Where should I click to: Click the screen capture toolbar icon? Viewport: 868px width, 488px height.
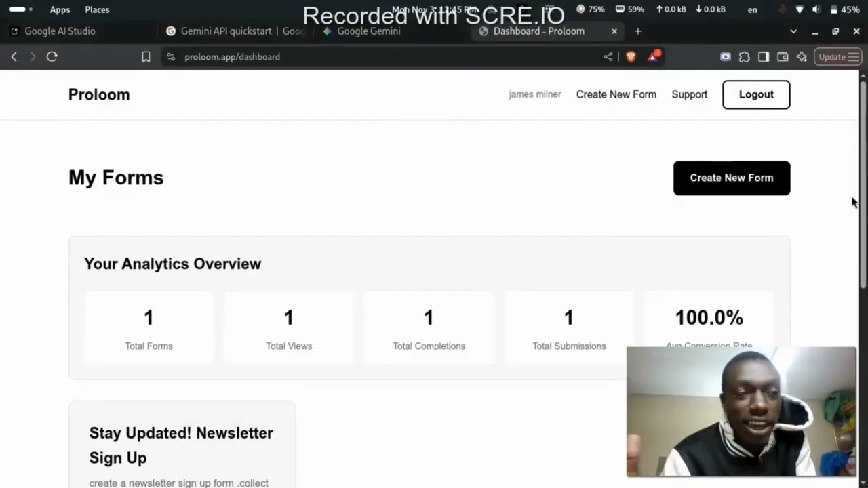pyautogui.click(x=726, y=57)
